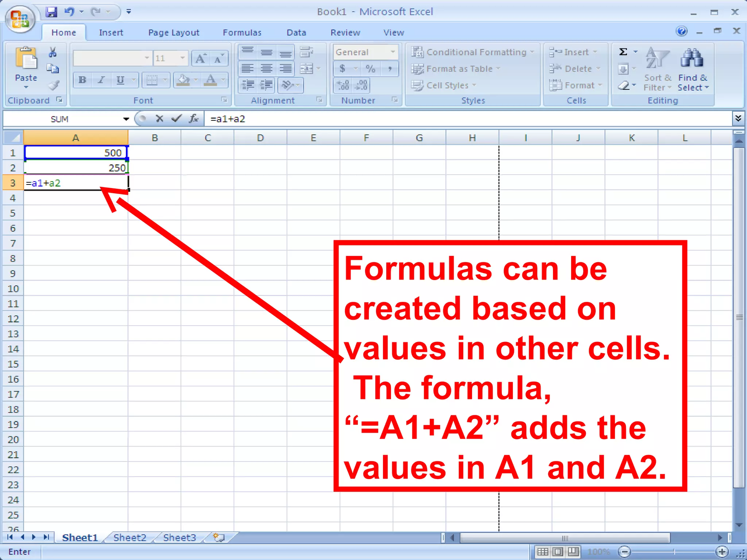The width and height of the screenshot is (747, 560).
Task: Open Conditional Formatting menu
Action: tap(473, 52)
